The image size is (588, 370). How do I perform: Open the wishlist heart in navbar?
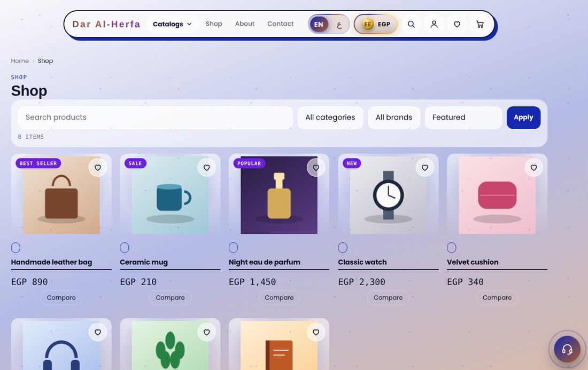click(x=457, y=25)
